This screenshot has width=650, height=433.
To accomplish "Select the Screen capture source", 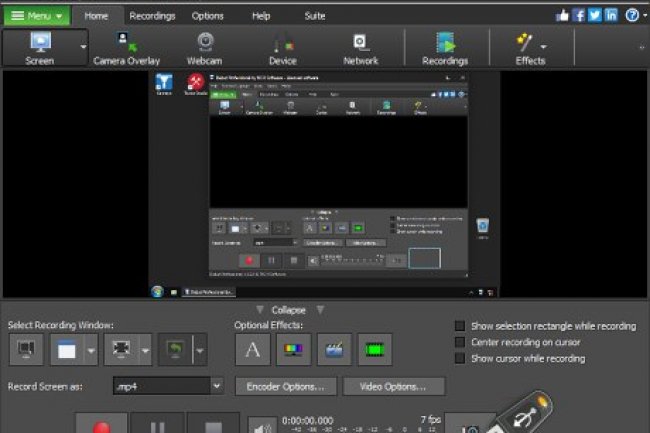I will 40,47.
